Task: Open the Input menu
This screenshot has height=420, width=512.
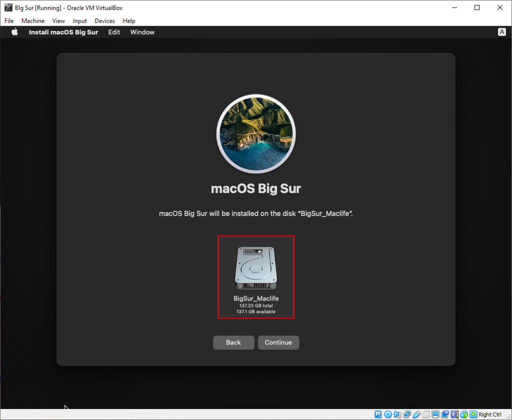Action: pyautogui.click(x=79, y=20)
